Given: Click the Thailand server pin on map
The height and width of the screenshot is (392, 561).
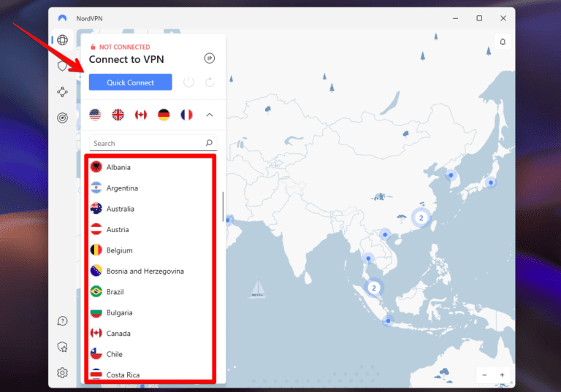Looking at the screenshot, I should pyautogui.click(x=368, y=258).
